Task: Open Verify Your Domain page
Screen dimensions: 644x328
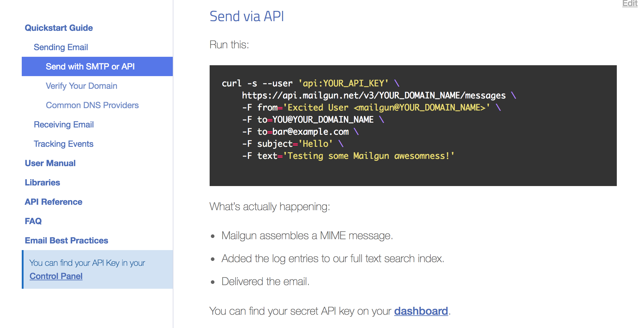Action: pos(81,86)
